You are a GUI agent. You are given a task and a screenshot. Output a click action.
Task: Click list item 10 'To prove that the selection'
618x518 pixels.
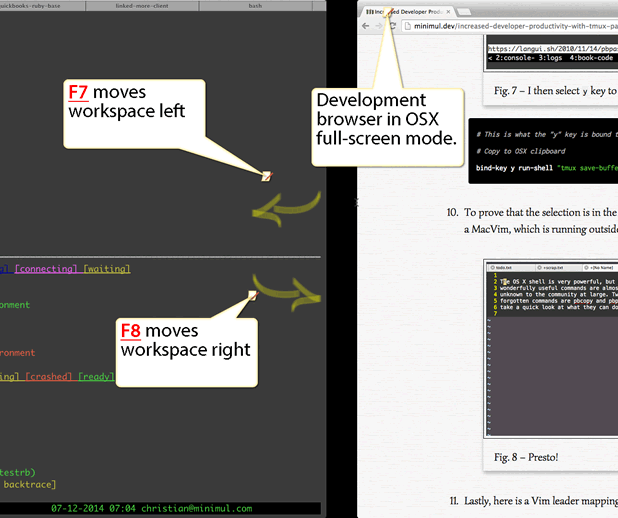pos(540,212)
